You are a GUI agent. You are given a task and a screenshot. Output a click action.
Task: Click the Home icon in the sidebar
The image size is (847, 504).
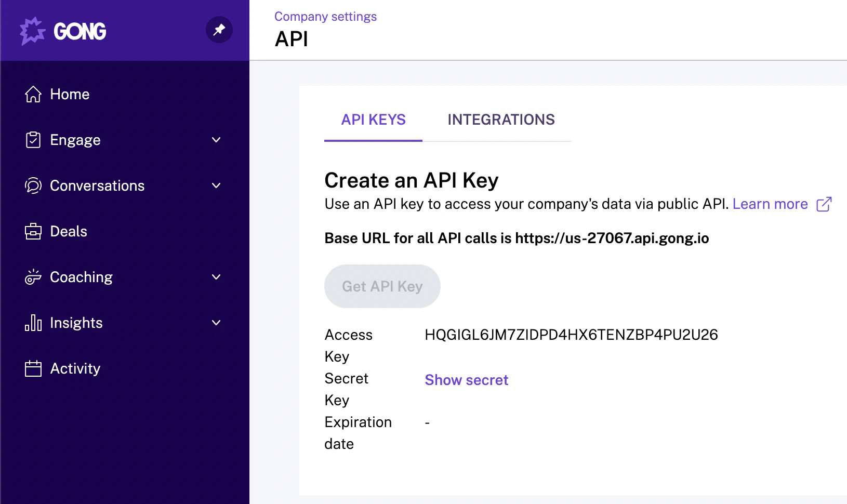click(x=33, y=94)
